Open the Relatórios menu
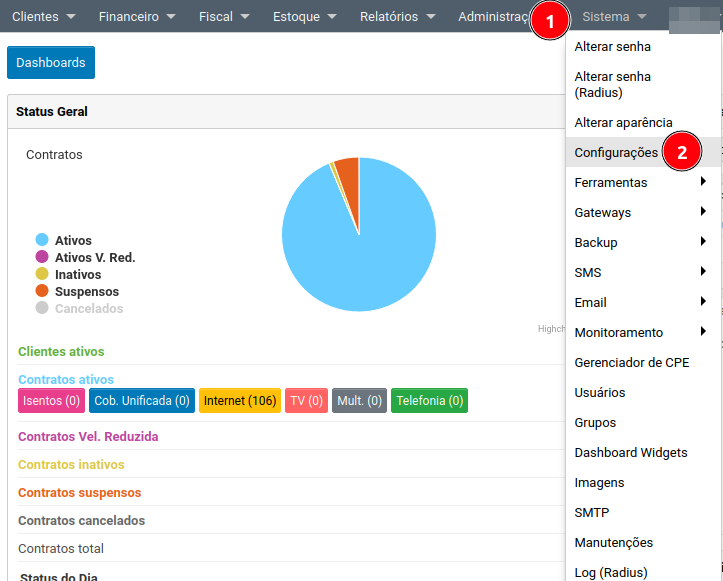This screenshot has width=723, height=581. 397,16
